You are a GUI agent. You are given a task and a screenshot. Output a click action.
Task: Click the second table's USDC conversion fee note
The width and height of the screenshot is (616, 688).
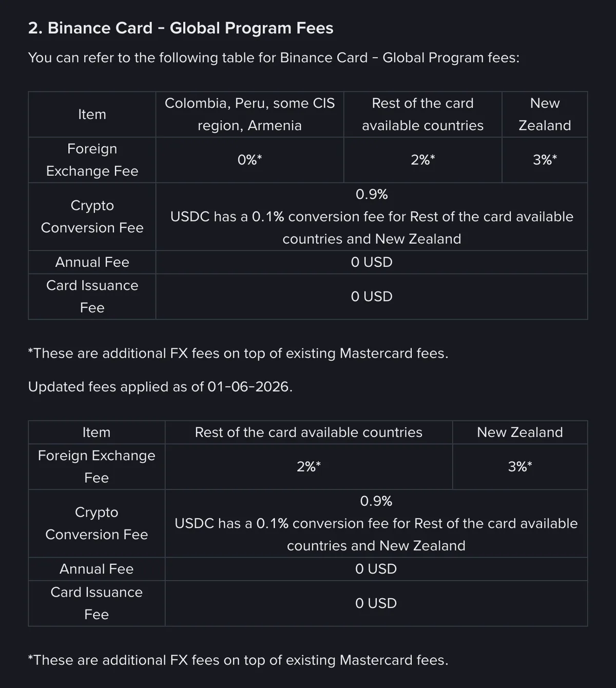[376, 535]
